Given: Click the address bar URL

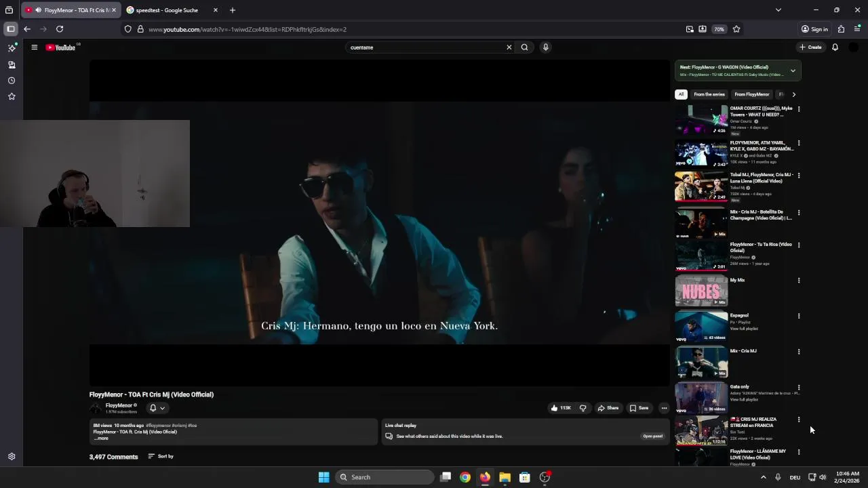Looking at the screenshot, I should point(248,29).
